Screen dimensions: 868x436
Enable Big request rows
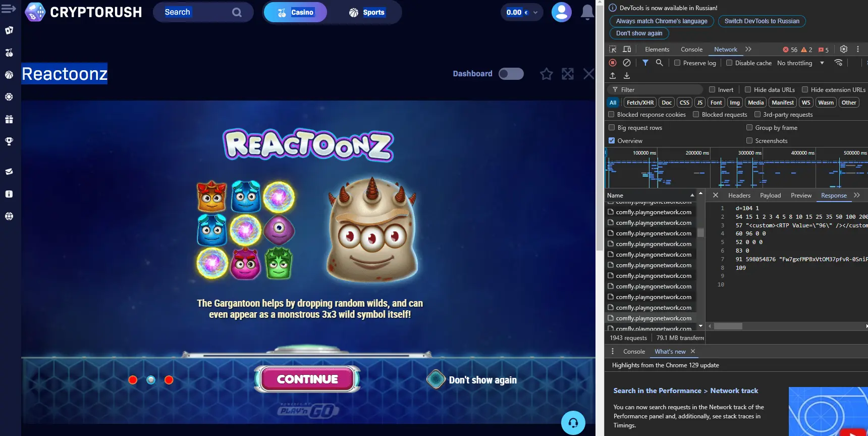pyautogui.click(x=612, y=127)
